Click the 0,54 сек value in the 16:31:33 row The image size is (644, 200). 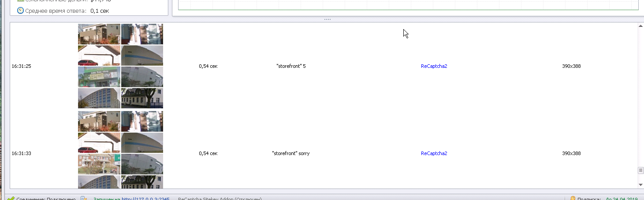click(x=208, y=153)
